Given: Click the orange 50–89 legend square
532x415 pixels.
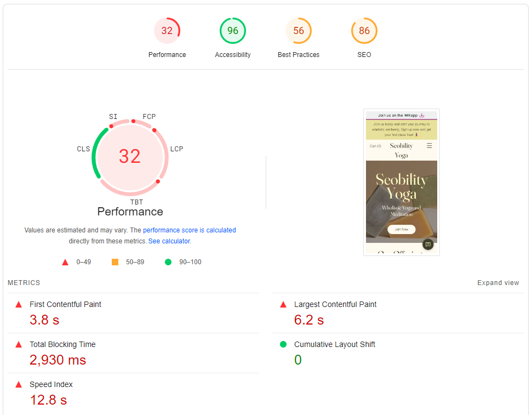Looking at the screenshot, I should (115, 262).
